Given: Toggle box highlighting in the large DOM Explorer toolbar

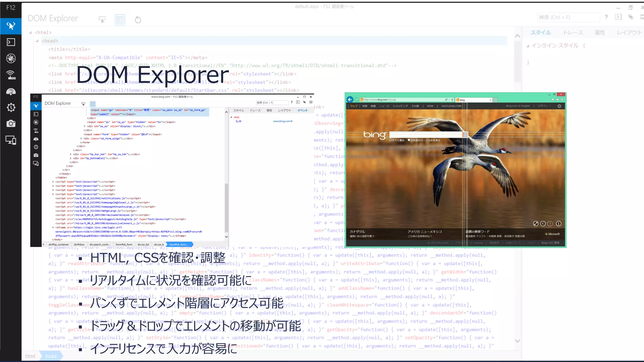Looking at the screenshot, I should pos(120,20).
